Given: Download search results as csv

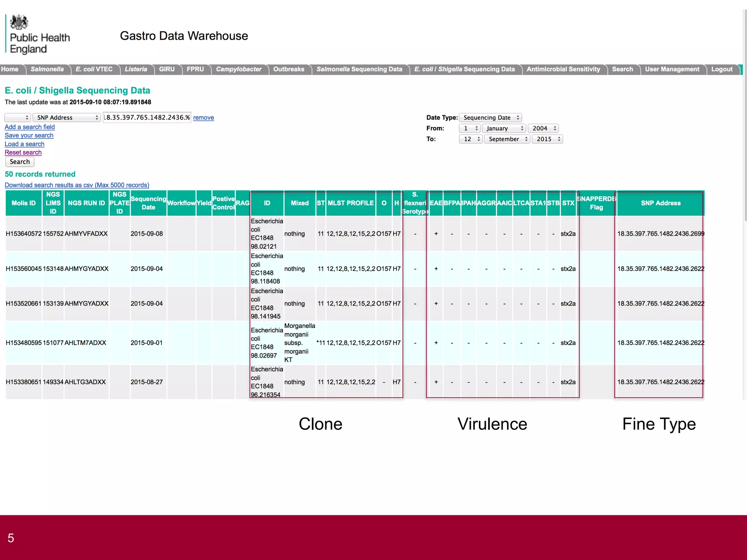Looking at the screenshot, I should pos(77,185).
